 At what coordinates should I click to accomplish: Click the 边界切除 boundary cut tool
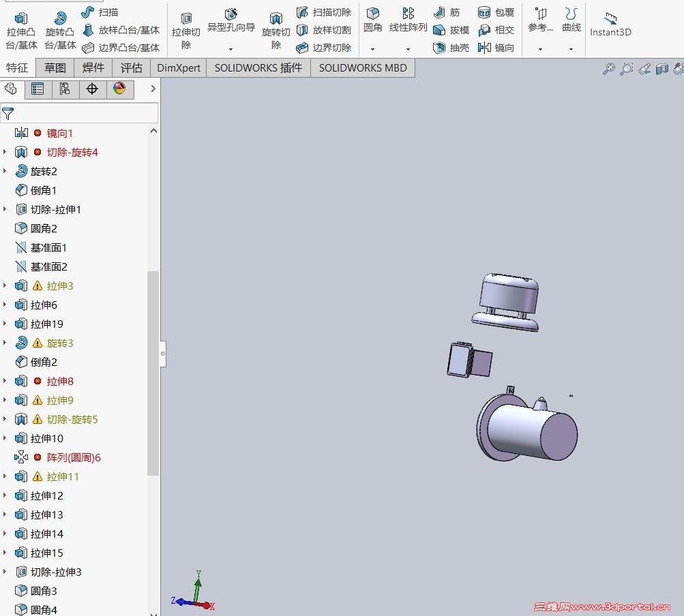[324, 48]
